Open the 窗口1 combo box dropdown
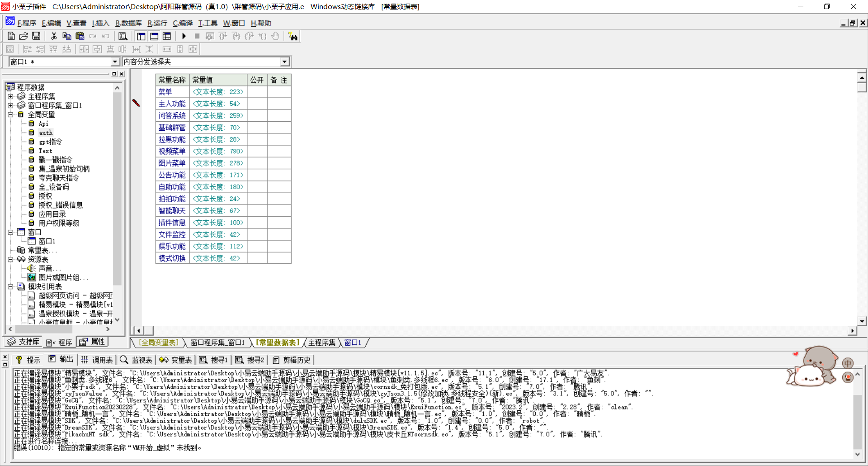The height and width of the screenshot is (466, 868). click(x=115, y=62)
